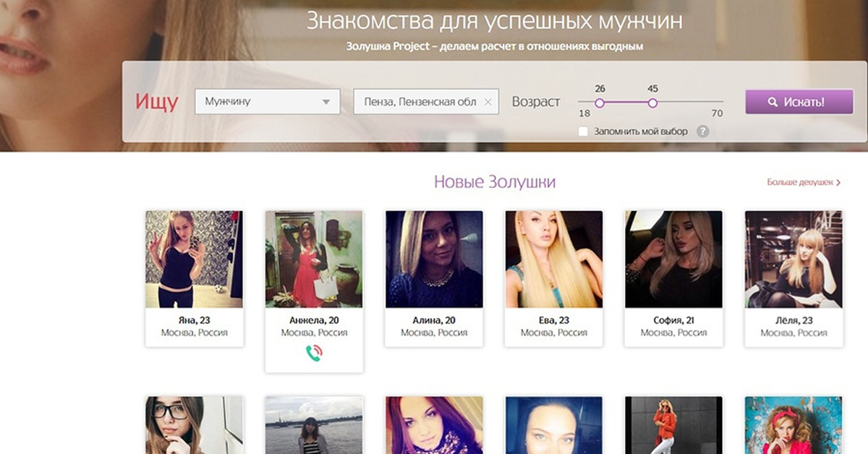Viewport: 868px width, 454px height.
Task: Open the profile photo of Анжела, 20
Action: 314,260
